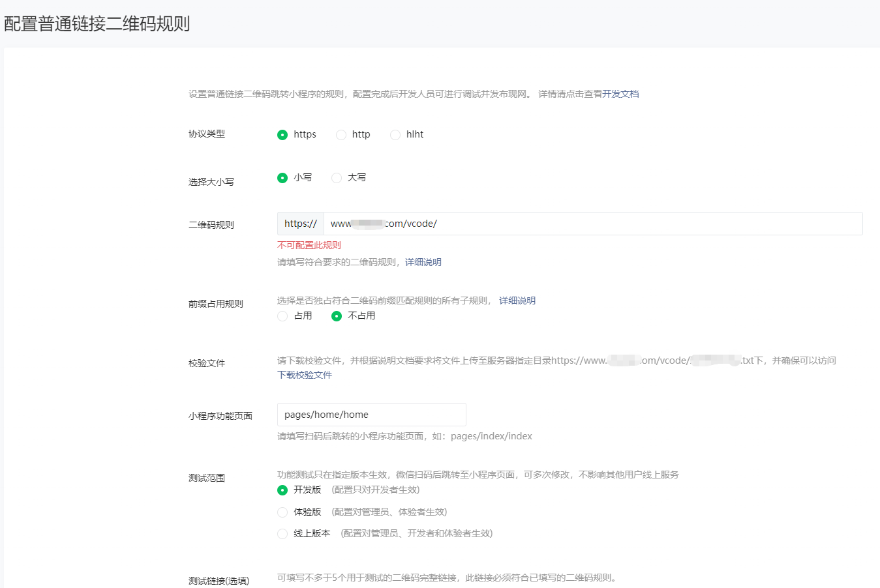
Task: Click the red 不可配置此规则 error message
Action: [x=309, y=245]
